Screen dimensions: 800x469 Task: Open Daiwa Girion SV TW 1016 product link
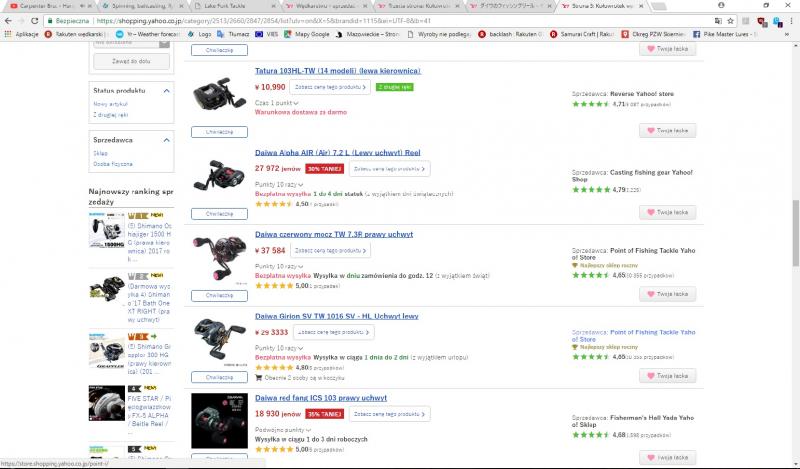337,316
